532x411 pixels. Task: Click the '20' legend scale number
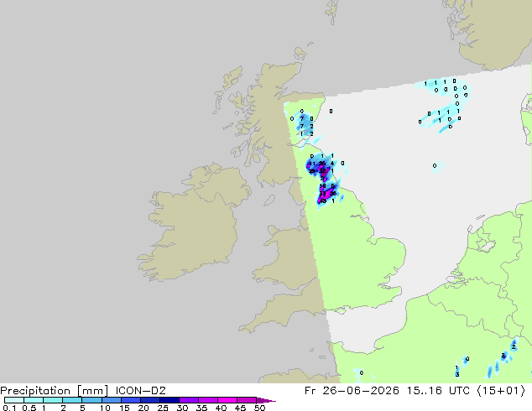coord(143,408)
